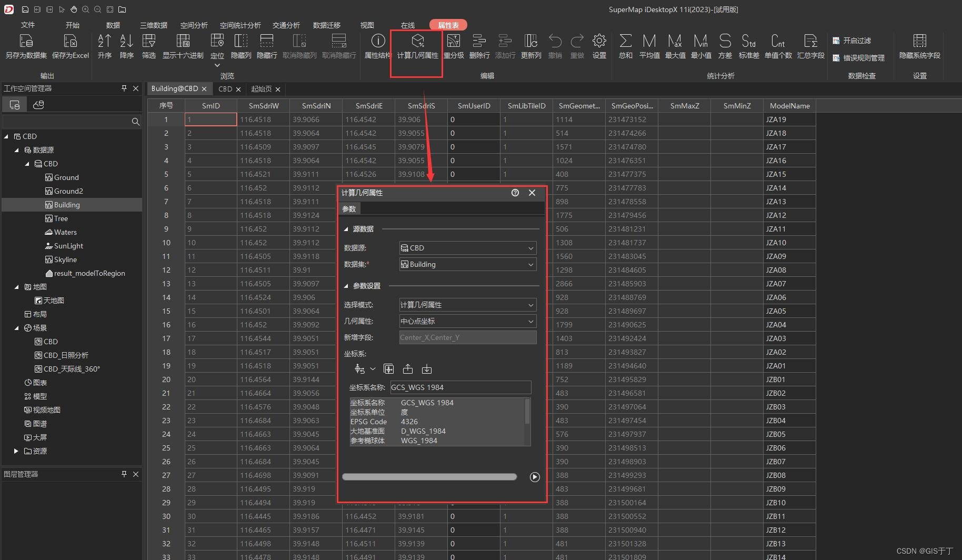This screenshot has width=962, height=560.
Task: Click the 隐藏行 hide row icon
Action: [x=267, y=41]
